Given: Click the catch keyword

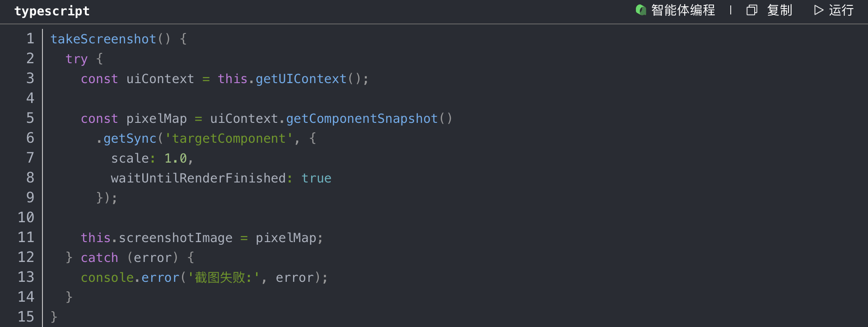Looking at the screenshot, I should [99, 258].
